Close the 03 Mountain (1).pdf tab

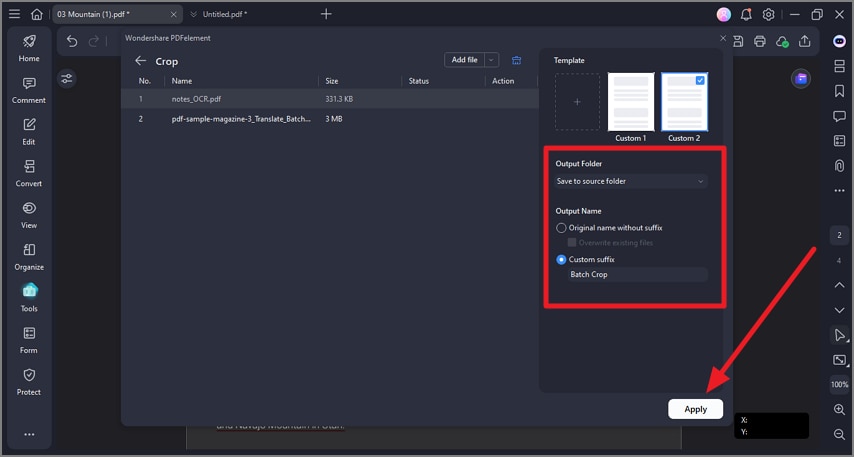(x=173, y=15)
